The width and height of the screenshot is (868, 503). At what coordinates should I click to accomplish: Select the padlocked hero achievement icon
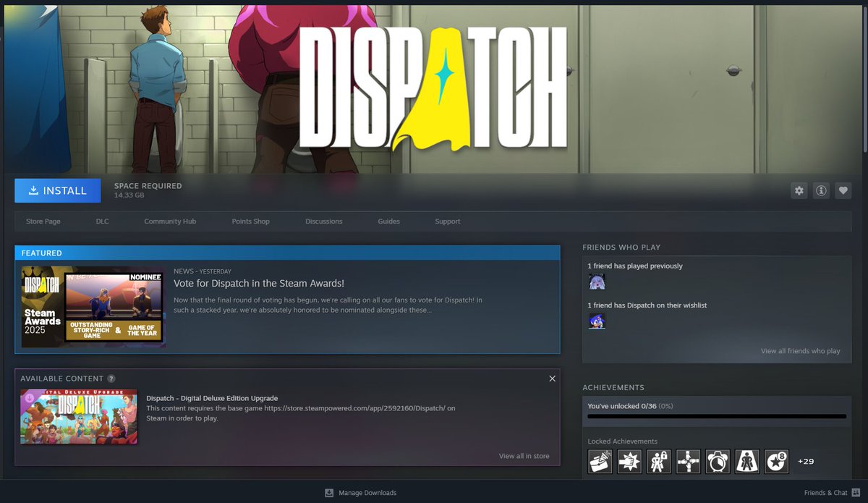pyautogui.click(x=658, y=461)
